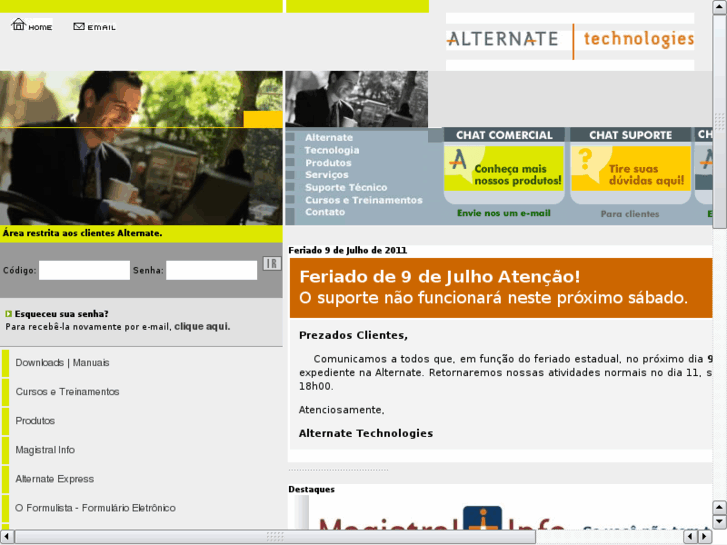
Task: Click the horizontal scrollbar right arrow
Action: click(x=705, y=537)
